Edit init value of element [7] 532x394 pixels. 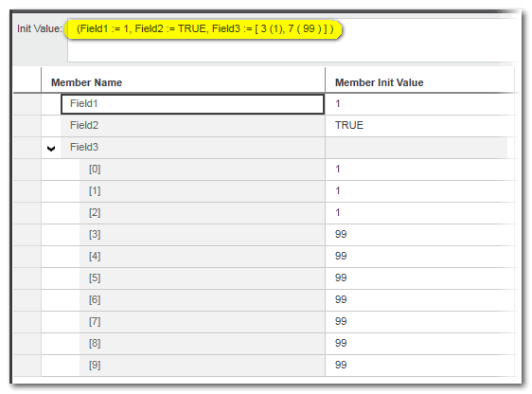(419, 321)
